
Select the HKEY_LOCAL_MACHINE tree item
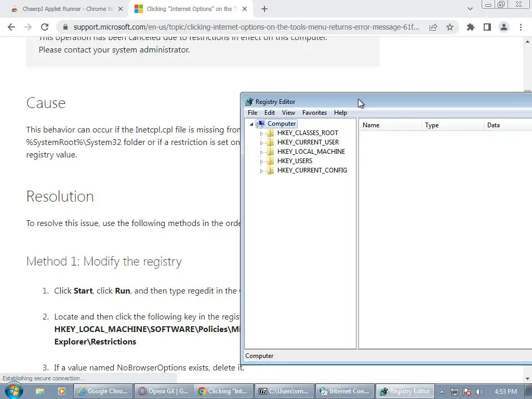coord(311,152)
